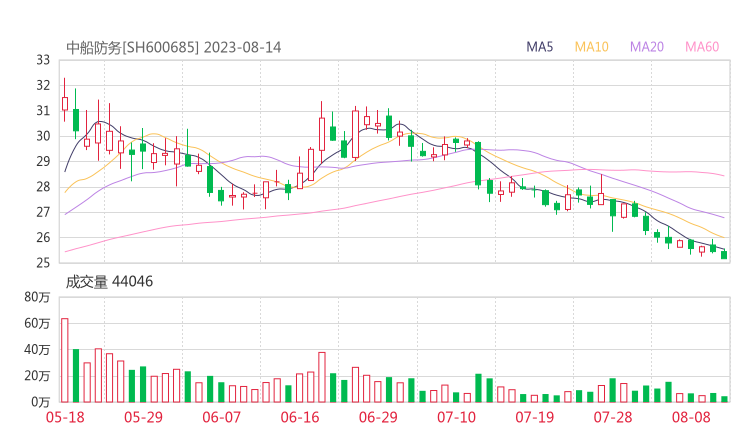Click the MA5 legend label

pyautogui.click(x=539, y=47)
